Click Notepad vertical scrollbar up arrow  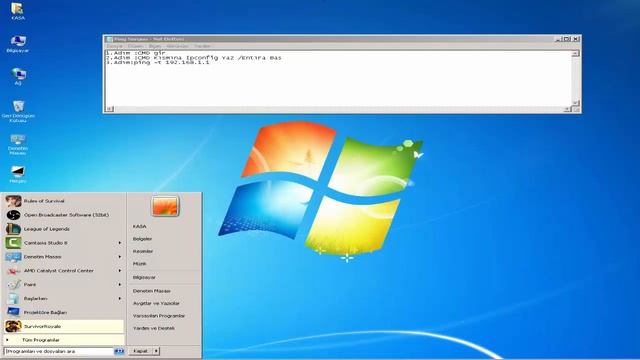click(x=576, y=53)
